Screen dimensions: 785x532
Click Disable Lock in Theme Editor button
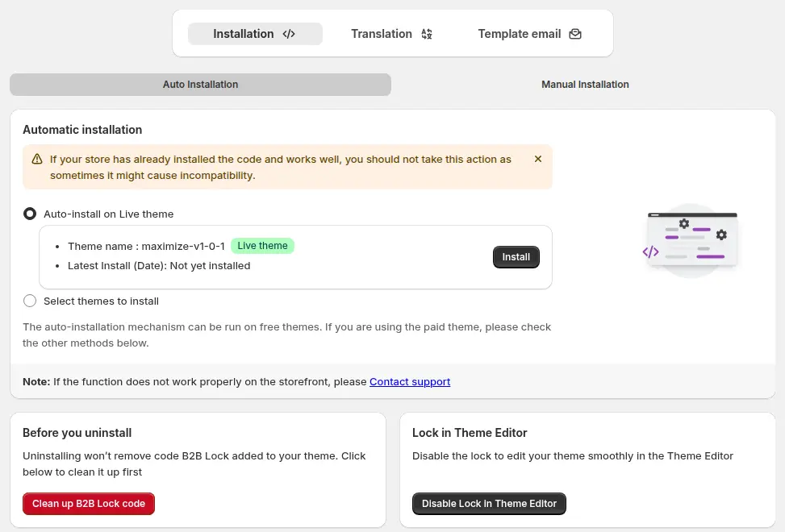click(489, 504)
